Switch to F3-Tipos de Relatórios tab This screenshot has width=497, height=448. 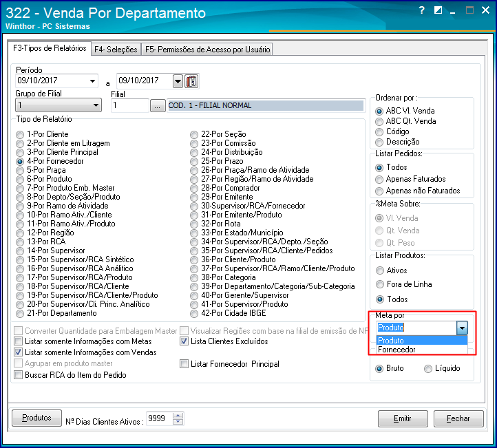click(x=50, y=48)
